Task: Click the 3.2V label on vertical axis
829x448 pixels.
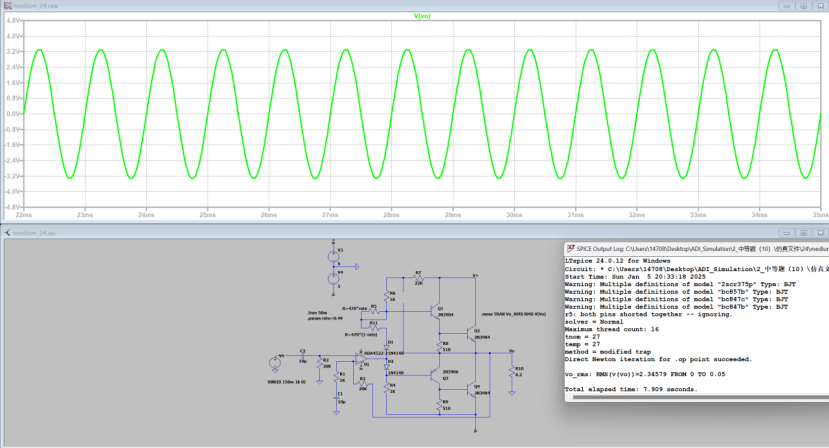Action: (x=13, y=52)
